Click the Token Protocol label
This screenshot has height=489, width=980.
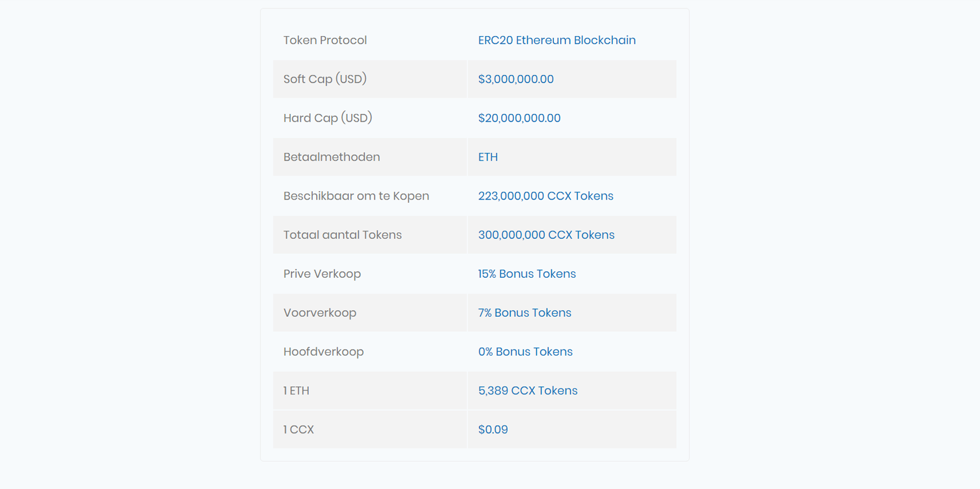(x=325, y=40)
